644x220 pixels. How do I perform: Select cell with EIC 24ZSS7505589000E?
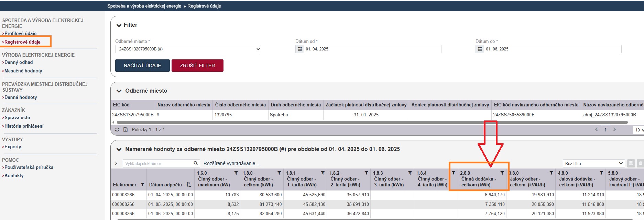pos(536,115)
